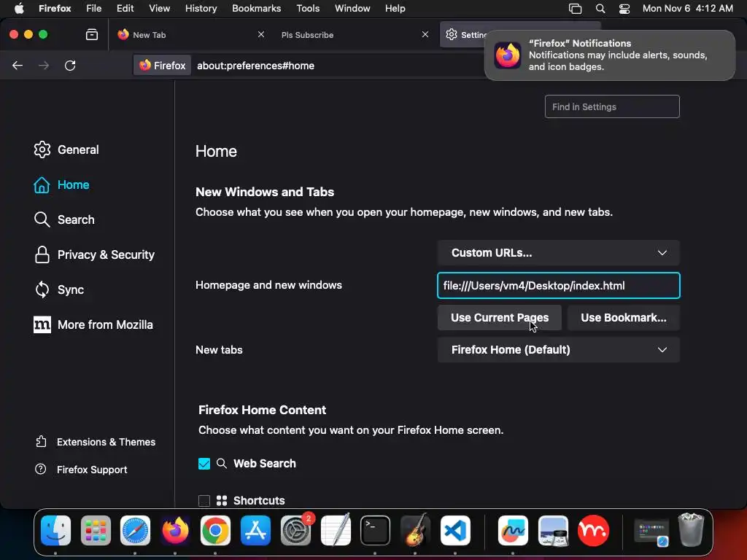The height and width of the screenshot is (560, 747).
Task: Enable the Shortcuts checkbox
Action: [x=204, y=501]
